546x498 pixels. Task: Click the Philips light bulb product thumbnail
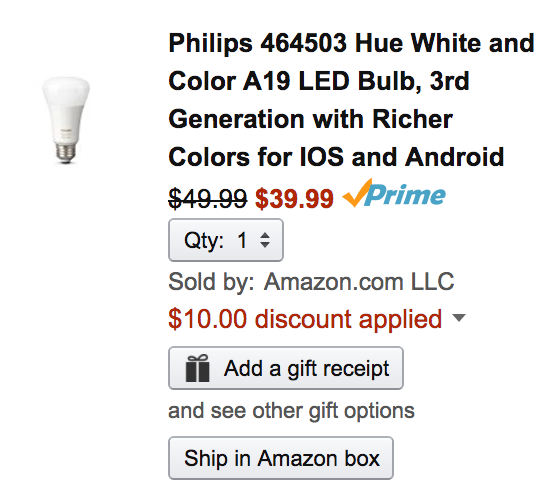pyautogui.click(x=66, y=120)
